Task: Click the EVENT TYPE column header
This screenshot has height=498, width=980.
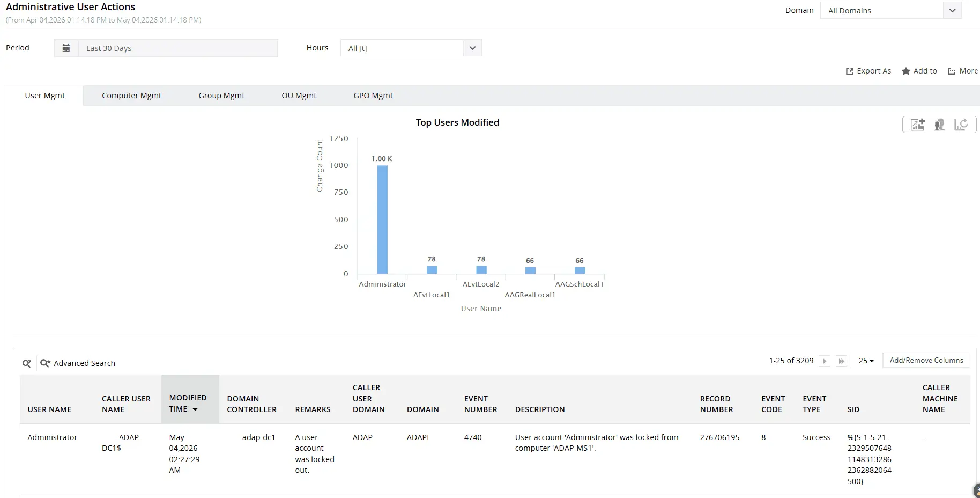Action: click(814, 404)
